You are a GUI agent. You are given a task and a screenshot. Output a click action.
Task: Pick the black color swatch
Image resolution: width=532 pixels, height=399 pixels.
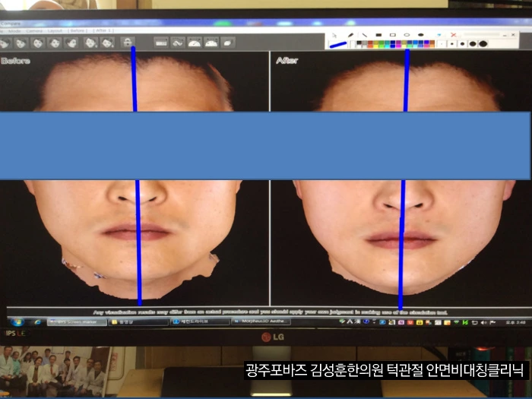[x=359, y=43]
